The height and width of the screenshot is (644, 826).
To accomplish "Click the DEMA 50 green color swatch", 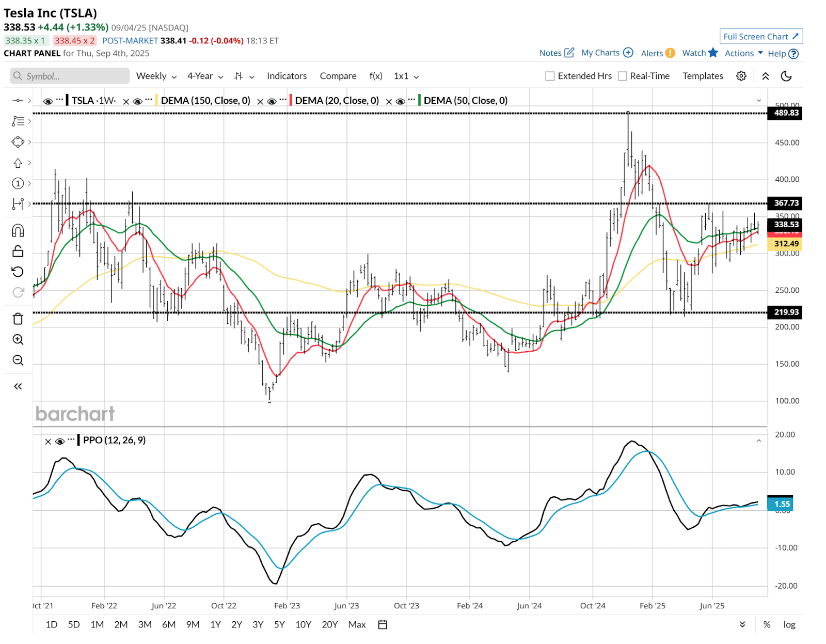I will click(x=420, y=100).
